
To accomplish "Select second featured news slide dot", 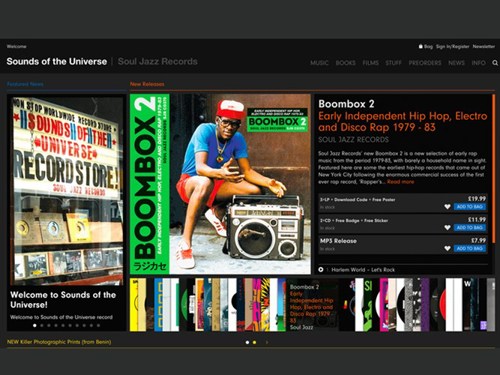I will coord(42,325).
